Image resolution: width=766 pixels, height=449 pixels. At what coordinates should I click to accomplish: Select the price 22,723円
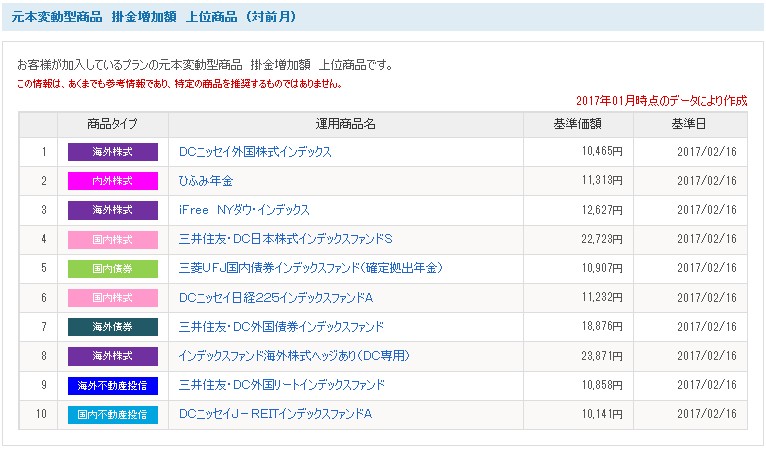pos(602,239)
